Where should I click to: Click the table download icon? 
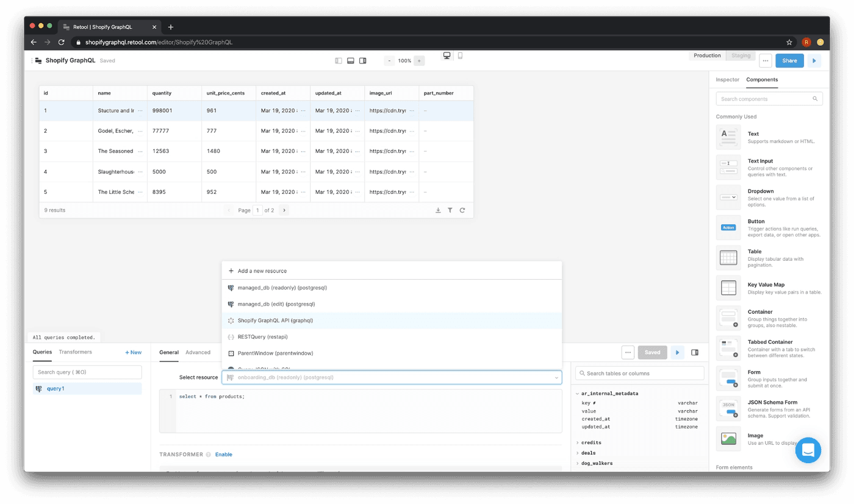(438, 210)
